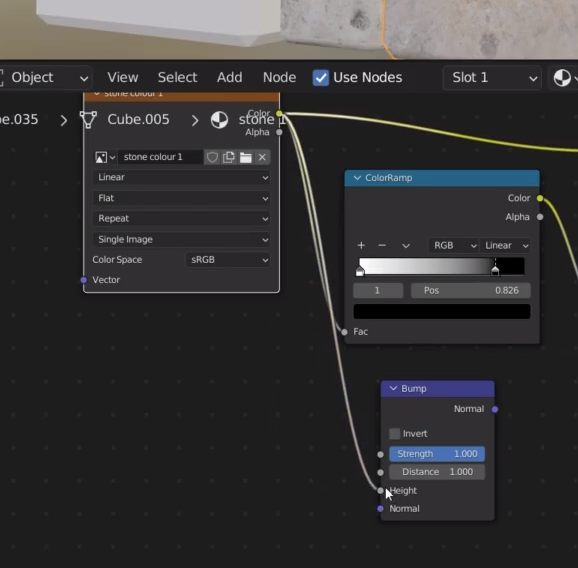Collapse the Bump node
578x568 pixels.
pos(393,388)
